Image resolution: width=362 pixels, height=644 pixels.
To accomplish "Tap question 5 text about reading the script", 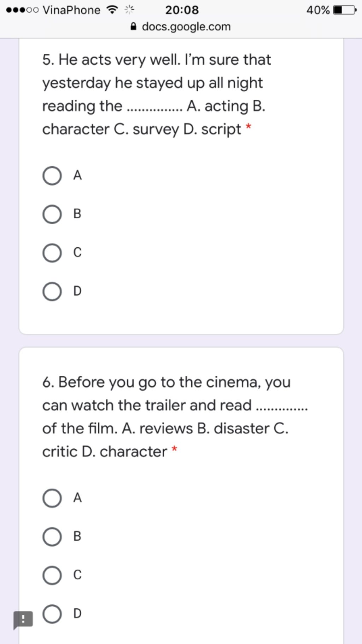I will tap(157, 94).
